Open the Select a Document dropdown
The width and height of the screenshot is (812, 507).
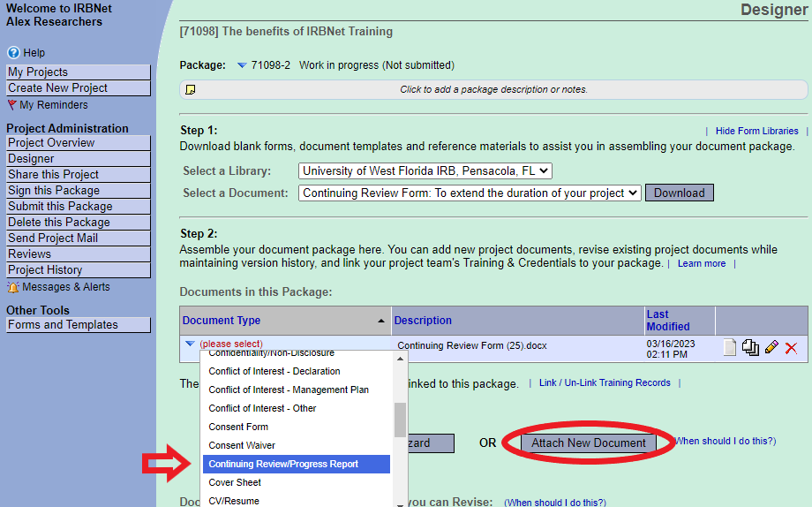click(x=470, y=193)
